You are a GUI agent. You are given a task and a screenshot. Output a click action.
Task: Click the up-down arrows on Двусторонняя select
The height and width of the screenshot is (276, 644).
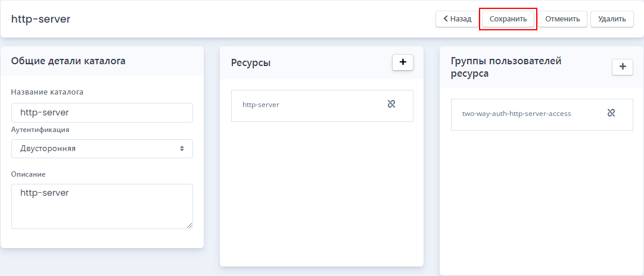[x=182, y=149]
